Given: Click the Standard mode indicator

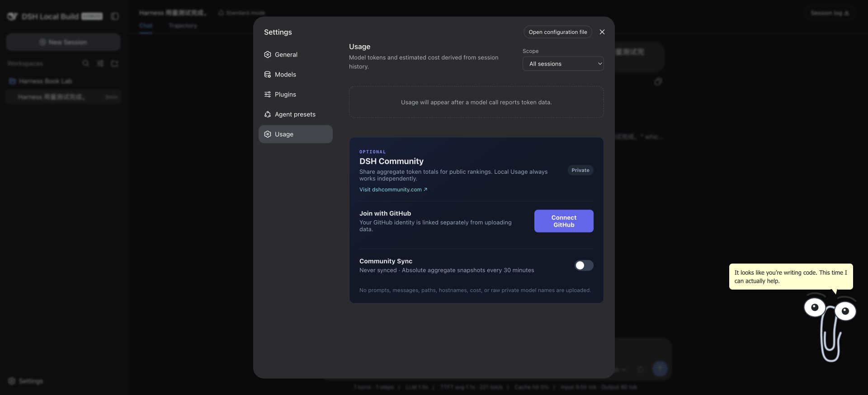Looking at the screenshot, I should (242, 13).
